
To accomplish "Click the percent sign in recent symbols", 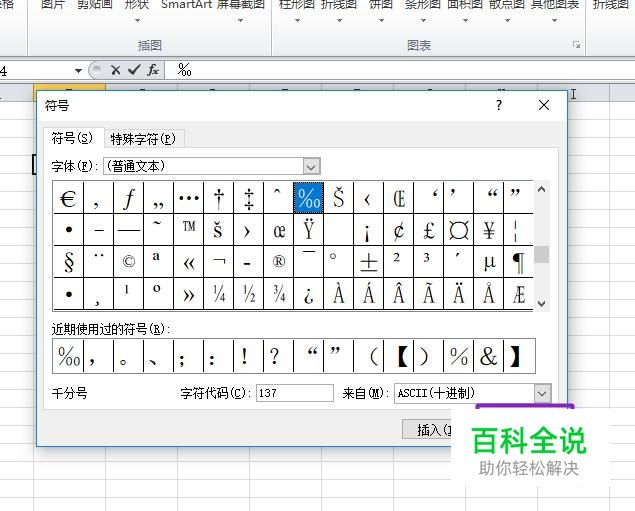I will pyautogui.click(x=458, y=356).
